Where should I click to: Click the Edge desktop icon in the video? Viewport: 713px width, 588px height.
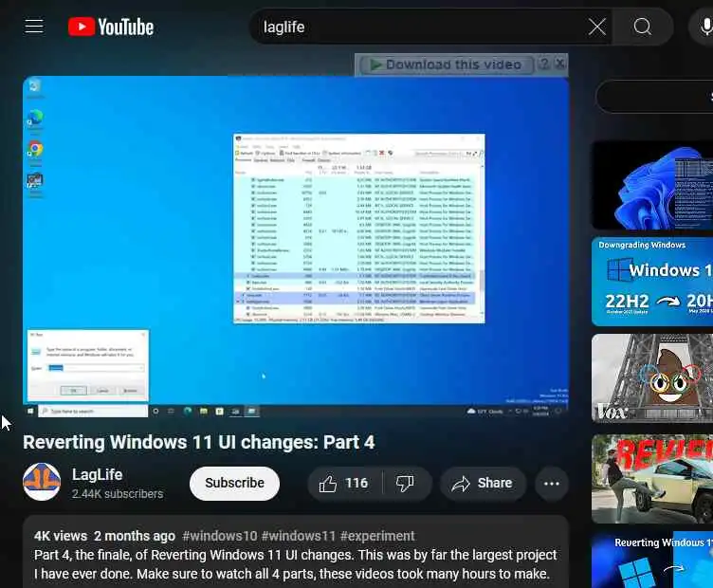point(35,120)
